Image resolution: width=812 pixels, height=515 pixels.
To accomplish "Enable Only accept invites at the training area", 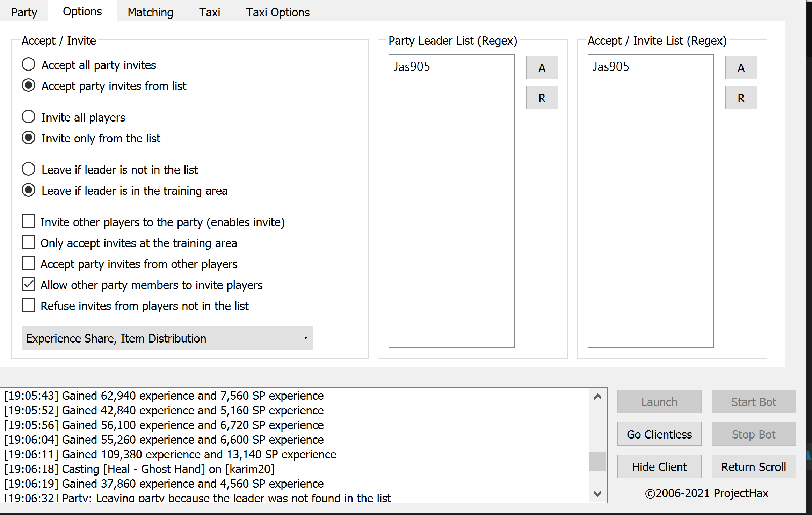I will point(28,242).
